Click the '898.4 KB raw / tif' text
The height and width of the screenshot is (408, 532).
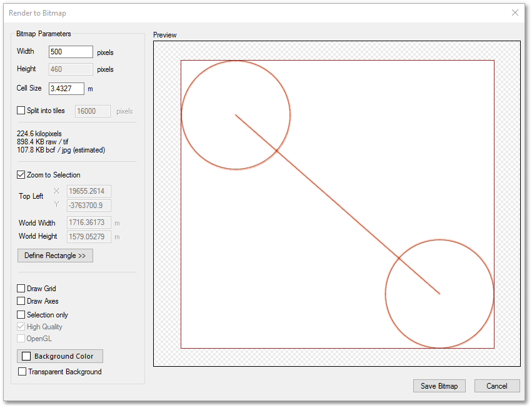43,142
